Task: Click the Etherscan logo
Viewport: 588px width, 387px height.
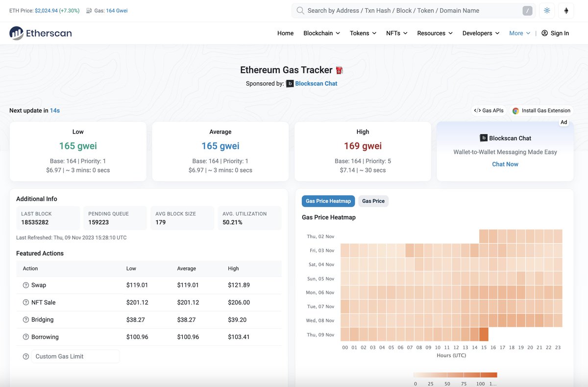Action: [41, 33]
